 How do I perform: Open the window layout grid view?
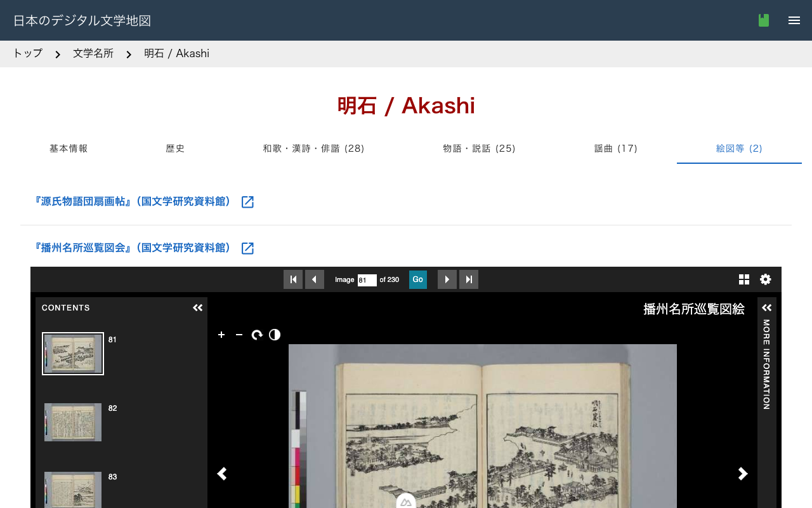tap(743, 279)
